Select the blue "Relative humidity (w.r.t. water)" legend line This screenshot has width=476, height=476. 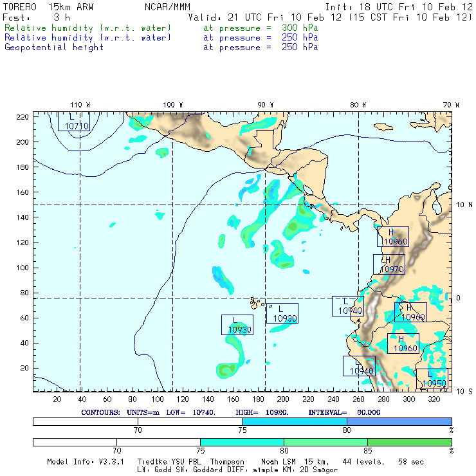click(x=87, y=38)
